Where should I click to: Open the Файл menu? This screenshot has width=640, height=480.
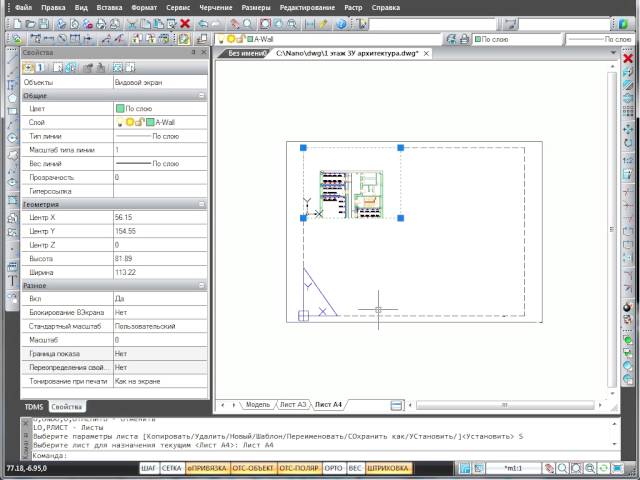click(x=23, y=7)
